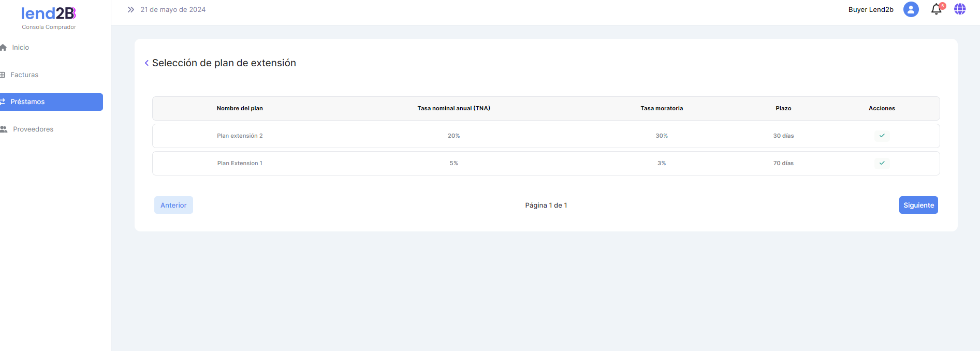This screenshot has width=980, height=351.
Task: Open the Préstamos menu item
Action: pyautogui.click(x=27, y=102)
